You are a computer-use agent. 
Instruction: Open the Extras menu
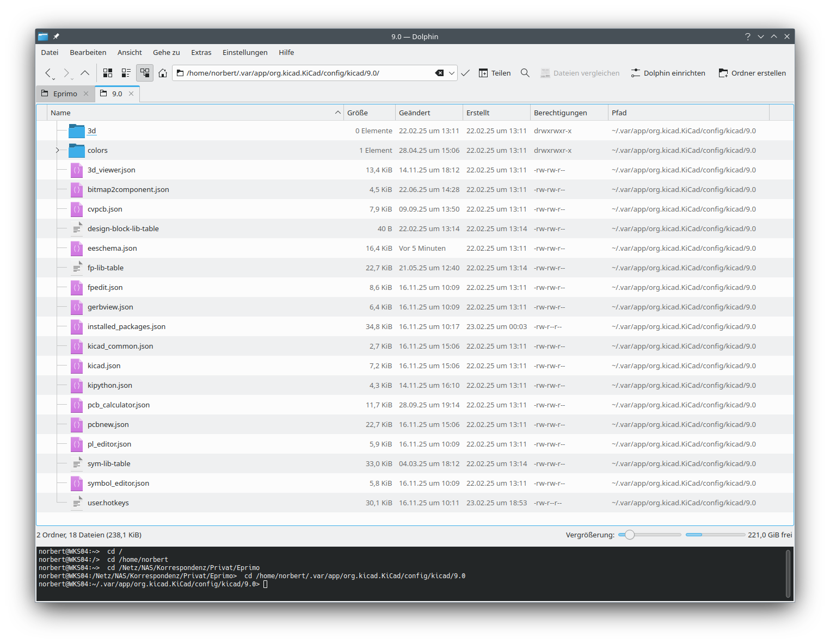tap(201, 52)
